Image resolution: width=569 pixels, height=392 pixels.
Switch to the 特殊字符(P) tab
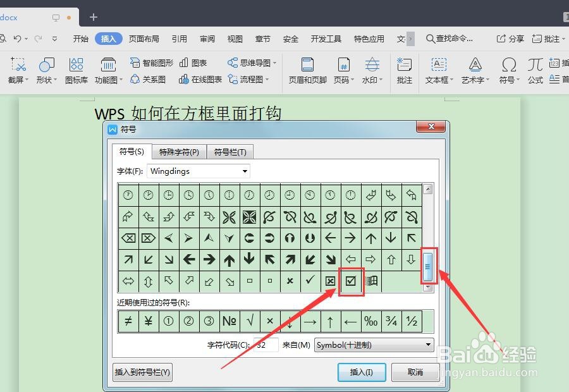180,152
